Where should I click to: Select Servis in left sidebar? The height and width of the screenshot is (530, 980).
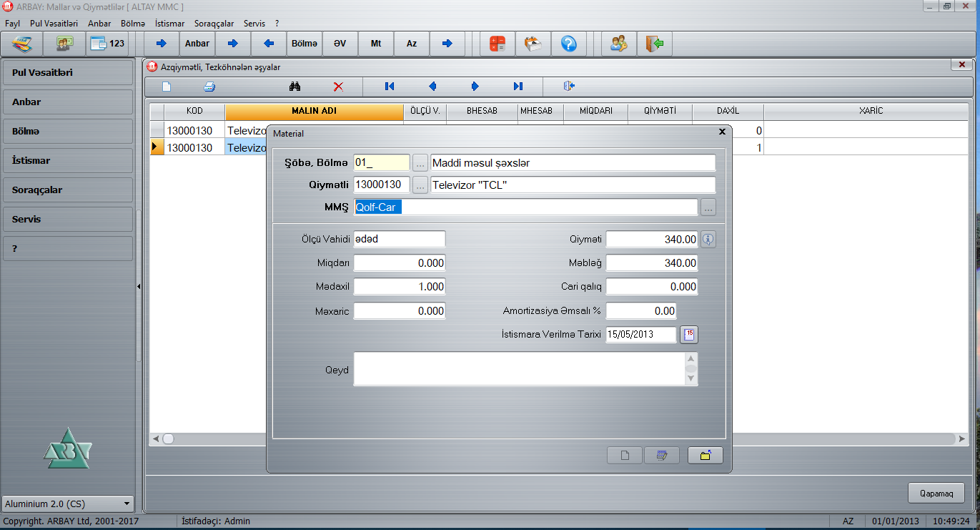68,219
